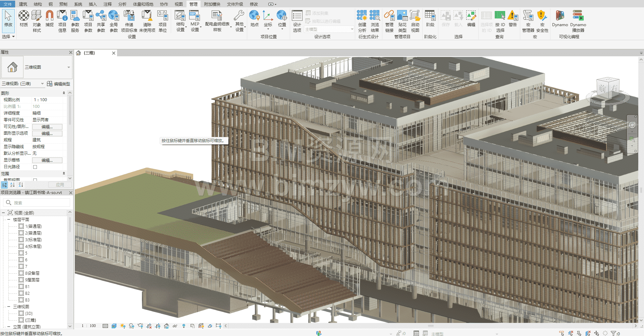Toggle the 裁剪视图 checkbox

35,180
